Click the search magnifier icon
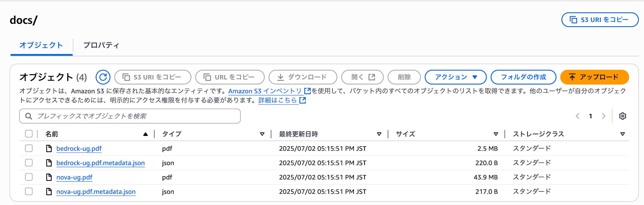The width and height of the screenshot is (644, 205). (x=29, y=116)
